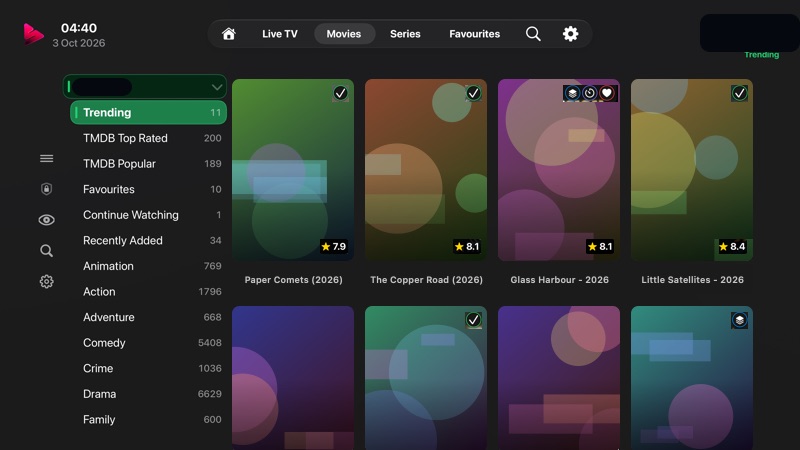Open the Favourites tab in top bar
Image resolution: width=800 pixels, height=450 pixels.
click(x=474, y=34)
